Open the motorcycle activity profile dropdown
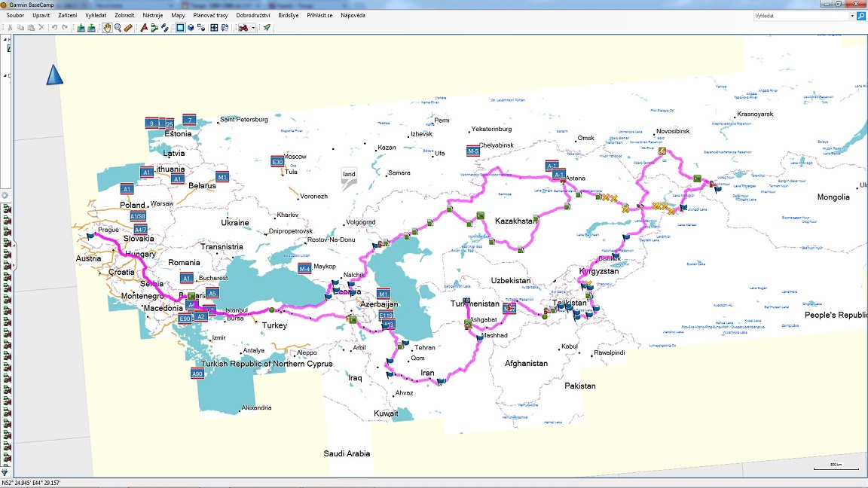This screenshot has width=868, height=488. pyautogui.click(x=253, y=28)
